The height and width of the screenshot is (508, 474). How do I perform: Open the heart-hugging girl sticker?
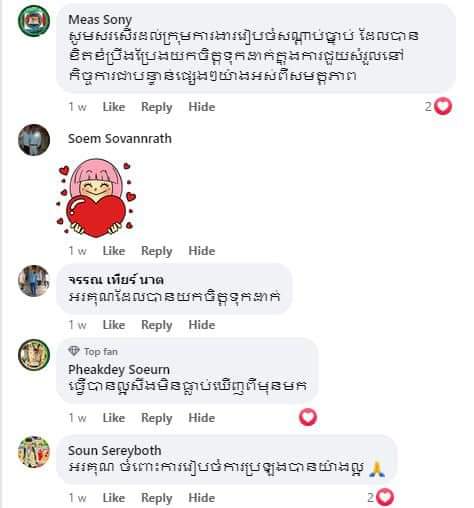coord(96,198)
